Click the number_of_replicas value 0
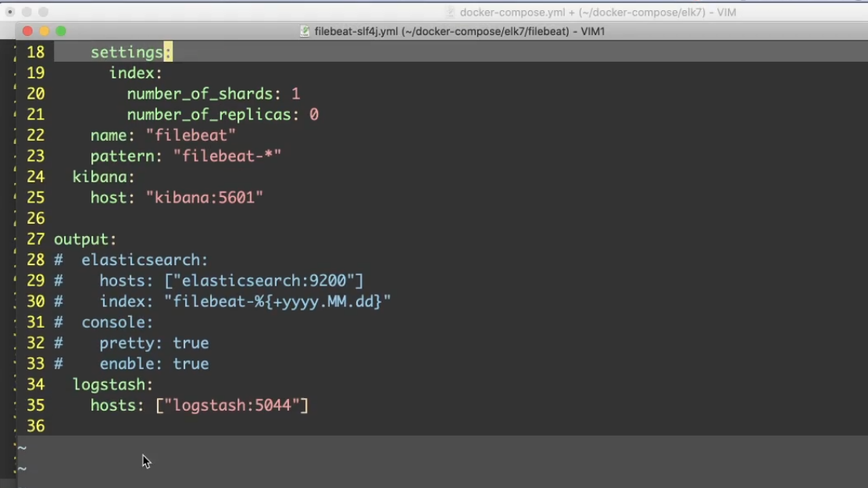868x488 pixels. [x=314, y=115]
